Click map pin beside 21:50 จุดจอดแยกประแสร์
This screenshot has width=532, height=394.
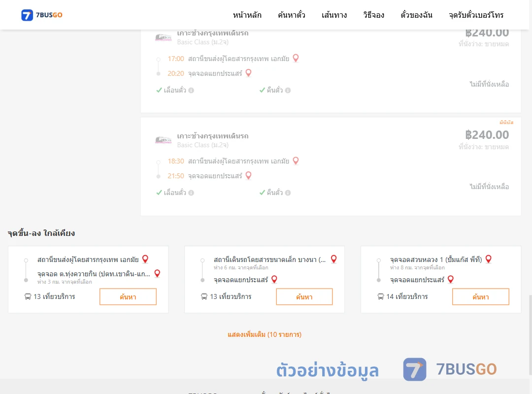point(248,175)
